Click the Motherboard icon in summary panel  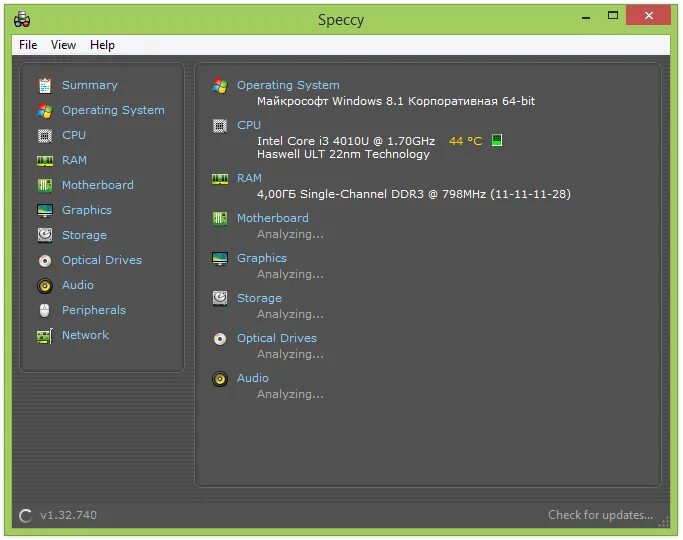pos(220,219)
